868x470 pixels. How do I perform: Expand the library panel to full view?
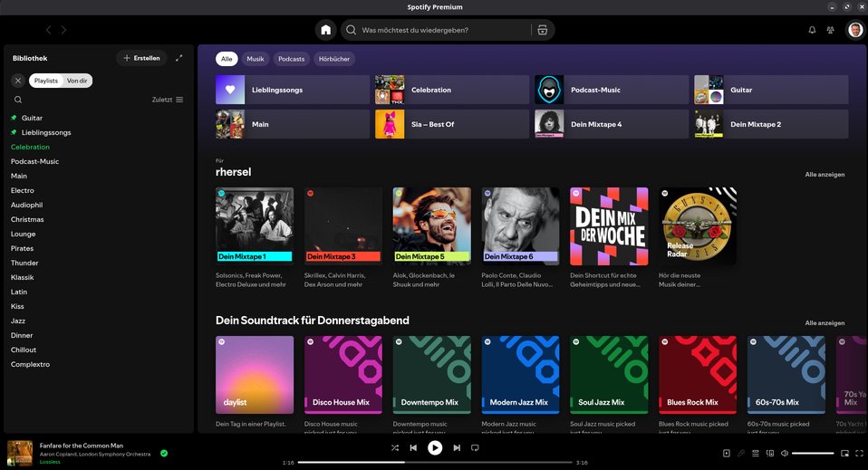[x=179, y=58]
